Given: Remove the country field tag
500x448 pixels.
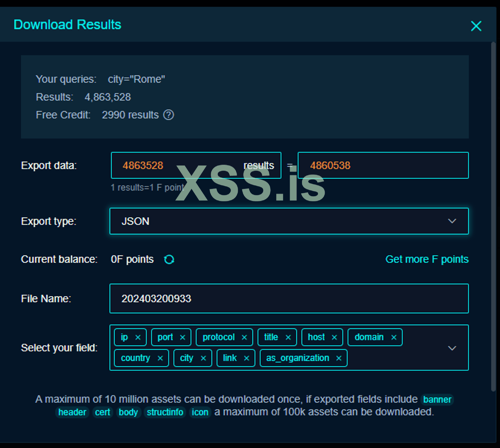Looking at the screenshot, I should point(160,358).
